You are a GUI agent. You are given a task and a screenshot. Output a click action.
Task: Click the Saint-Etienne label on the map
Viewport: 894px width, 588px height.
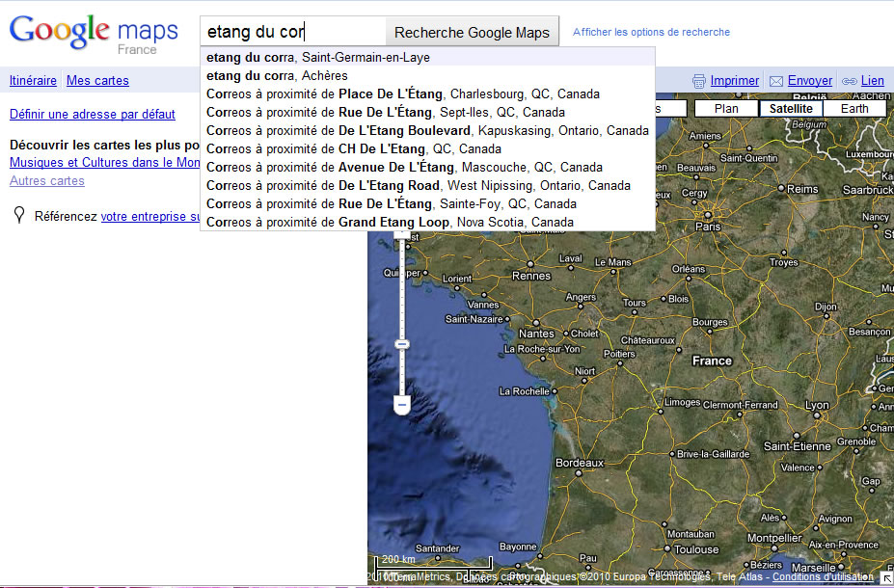click(x=797, y=446)
